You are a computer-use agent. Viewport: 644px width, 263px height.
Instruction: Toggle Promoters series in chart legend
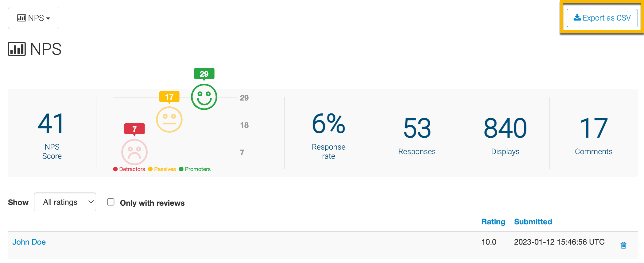[x=195, y=169]
